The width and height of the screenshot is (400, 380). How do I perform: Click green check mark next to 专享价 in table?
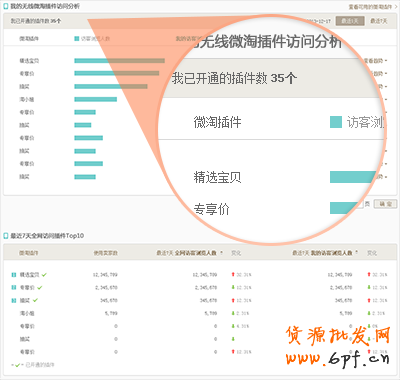tap(40, 287)
